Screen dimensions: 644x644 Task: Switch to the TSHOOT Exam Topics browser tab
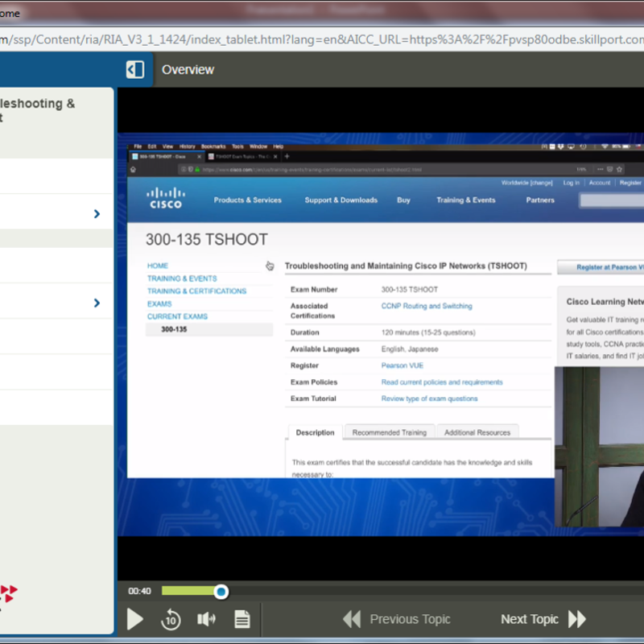(242, 156)
